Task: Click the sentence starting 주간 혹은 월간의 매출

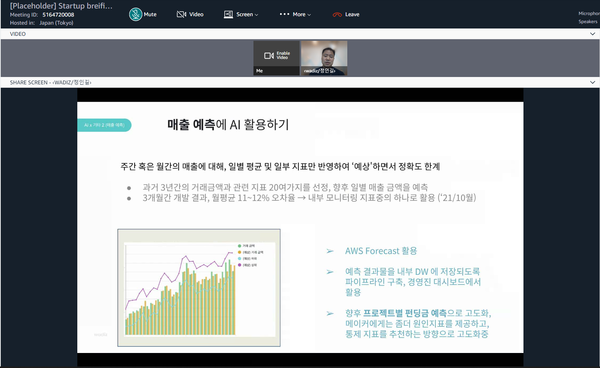Action: tap(280, 166)
